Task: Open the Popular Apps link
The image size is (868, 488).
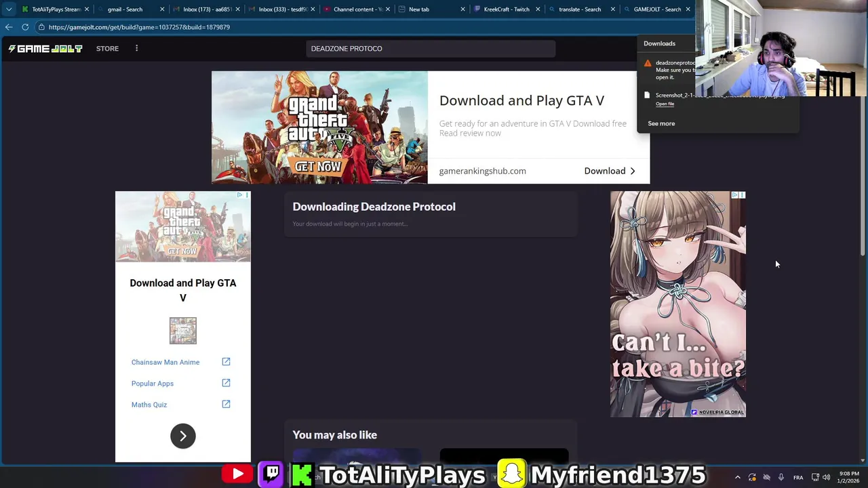Action: [153, 384]
